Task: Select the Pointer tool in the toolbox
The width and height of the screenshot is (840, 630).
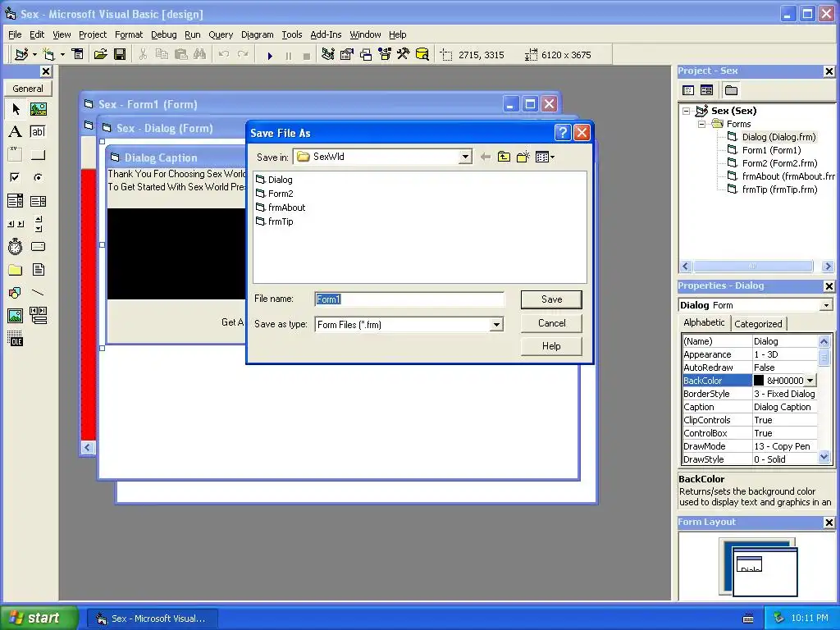Action: 16,109
